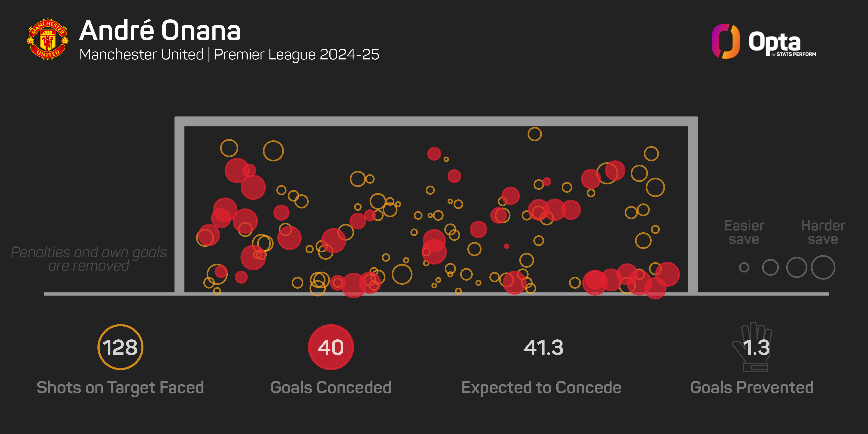Click the 41.3 expected to concede number

[543, 347]
